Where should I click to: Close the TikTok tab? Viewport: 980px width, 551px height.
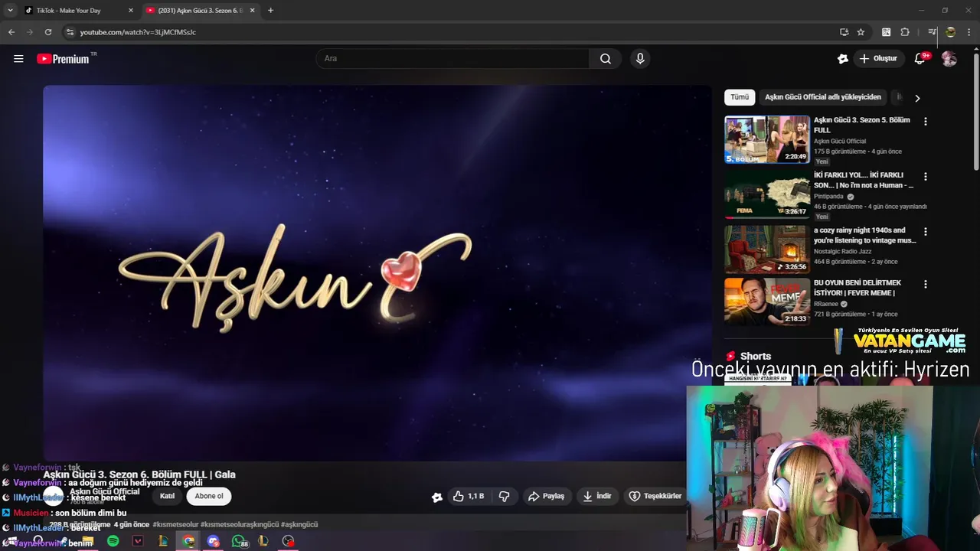pyautogui.click(x=130, y=11)
